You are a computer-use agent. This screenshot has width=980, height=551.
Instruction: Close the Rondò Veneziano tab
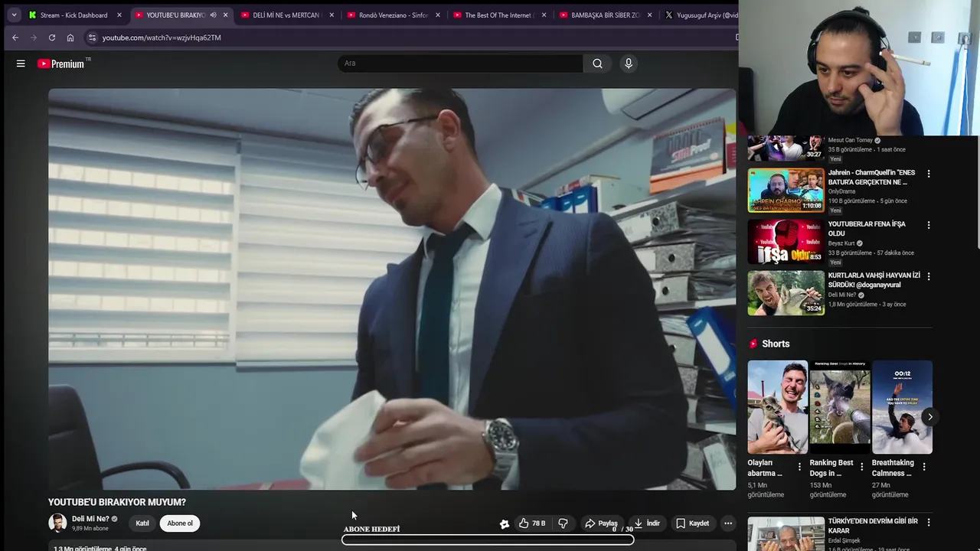437,15
